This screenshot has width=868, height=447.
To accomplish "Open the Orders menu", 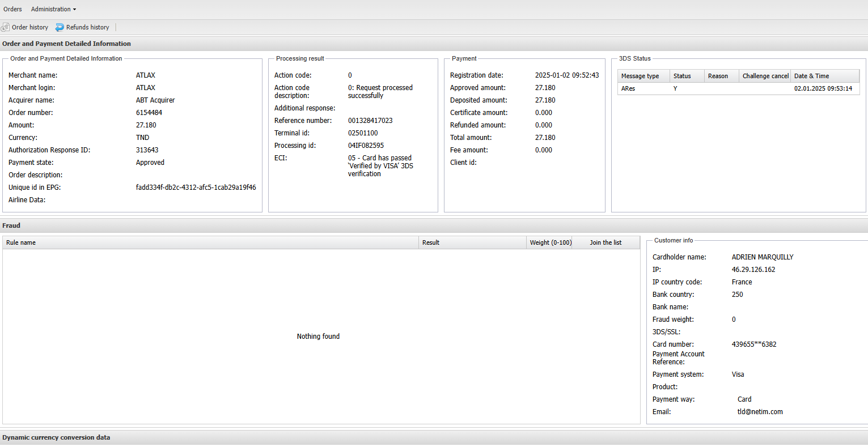I will (x=12, y=9).
